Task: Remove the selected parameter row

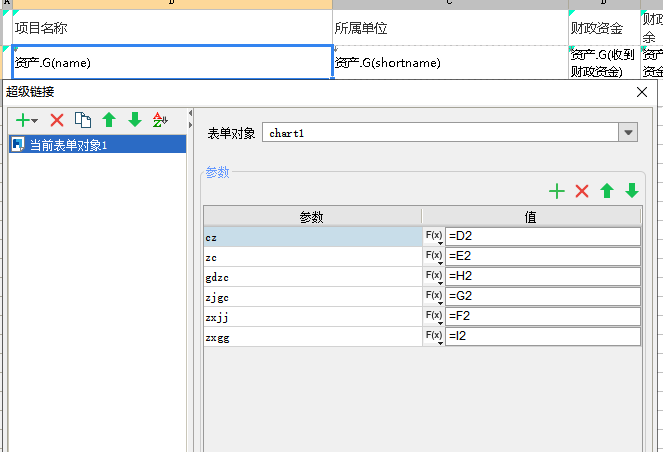Action: point(582,191)
